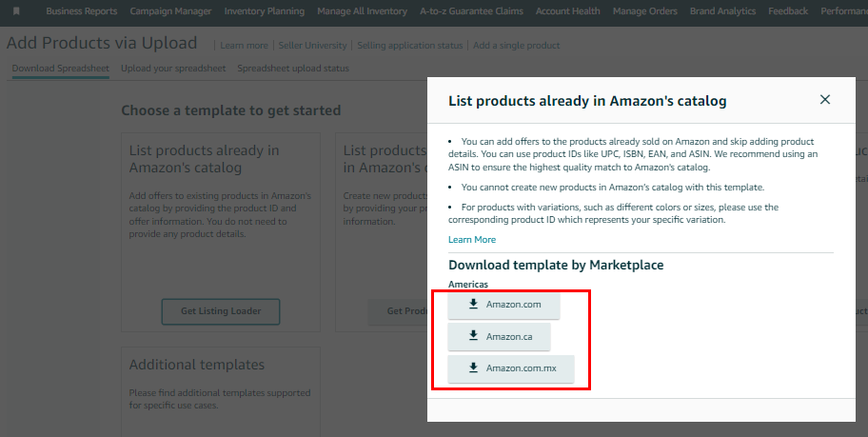Download the Amazon.com template
This screenshot has width=868, height=437.
(x=503, y=305)
